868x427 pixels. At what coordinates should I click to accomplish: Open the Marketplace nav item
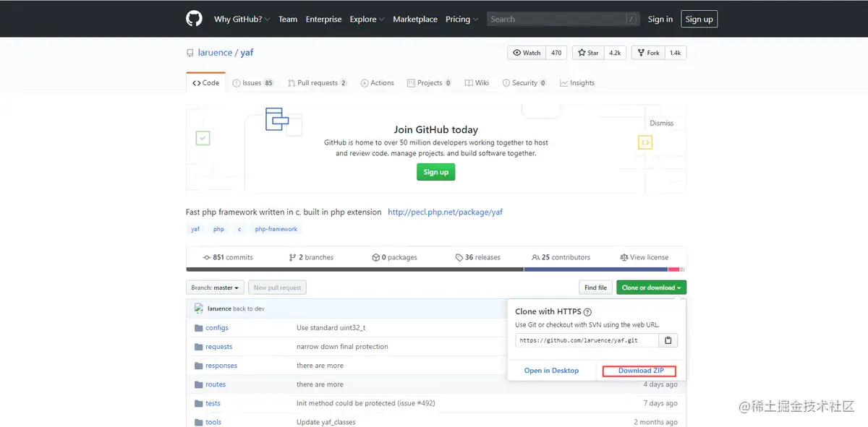[415, 20]
